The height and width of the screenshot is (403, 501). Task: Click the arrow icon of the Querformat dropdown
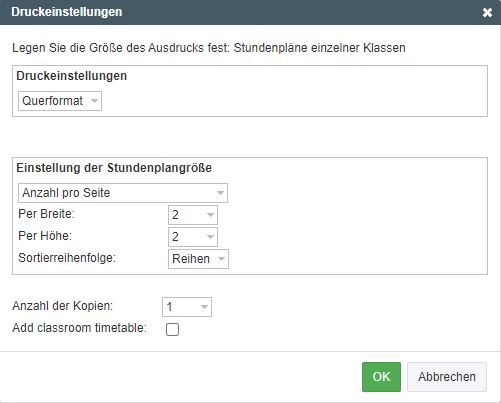tap(94, 101)
